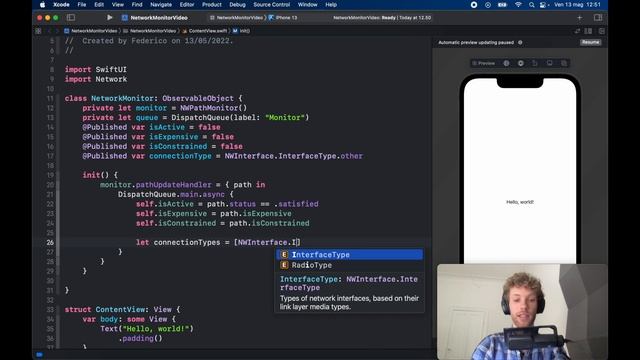The height and width of the screenshot is (360, 640).
Task: Open the related items grid icon in jump bar
Action: click(38, 31)
